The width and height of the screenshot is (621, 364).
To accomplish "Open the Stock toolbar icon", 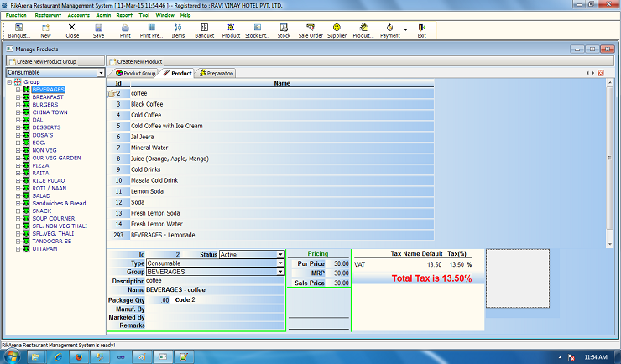I will coord(284,31).
